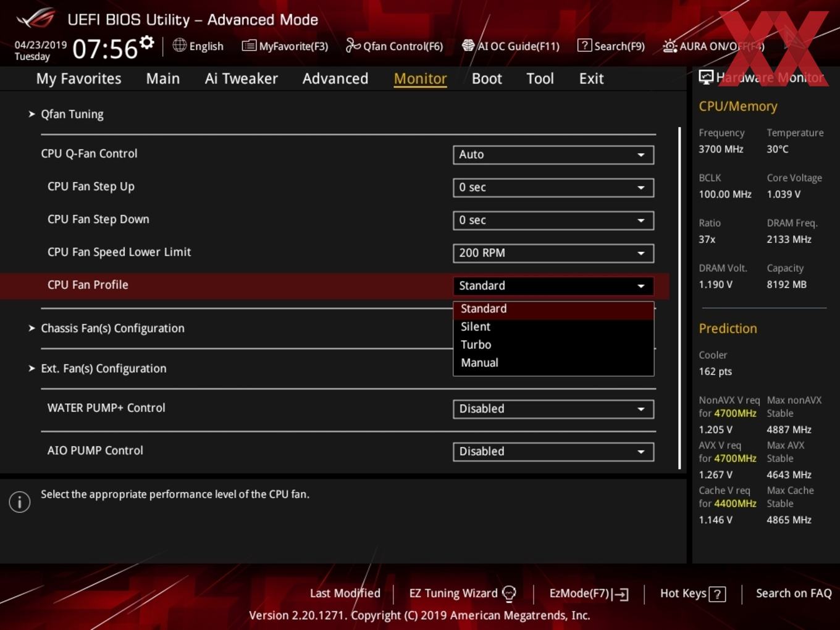This screenshot has height=630, width=840.
Task: Click the 04/23/2019 date display
Action: coord(41,44)
